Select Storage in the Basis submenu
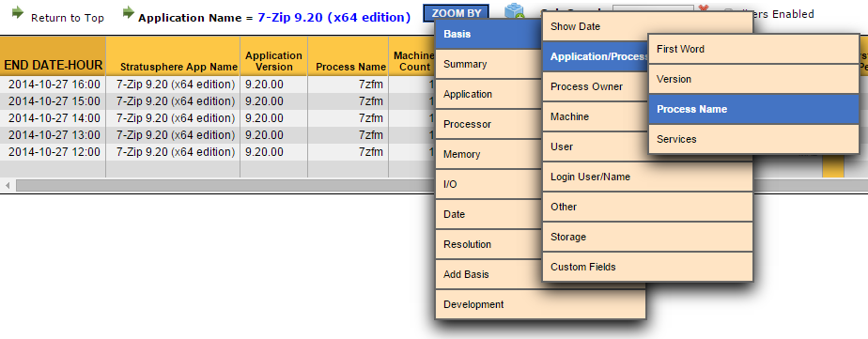The height and width of the screenshot is (339, 868). point(647,237)
